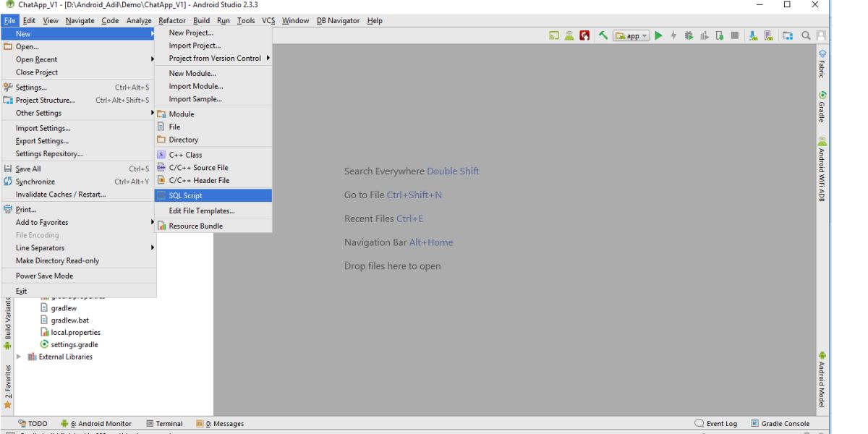Select New Project... menu entry
This screenshot has height=434, width=868.
(x=213, y=33)
